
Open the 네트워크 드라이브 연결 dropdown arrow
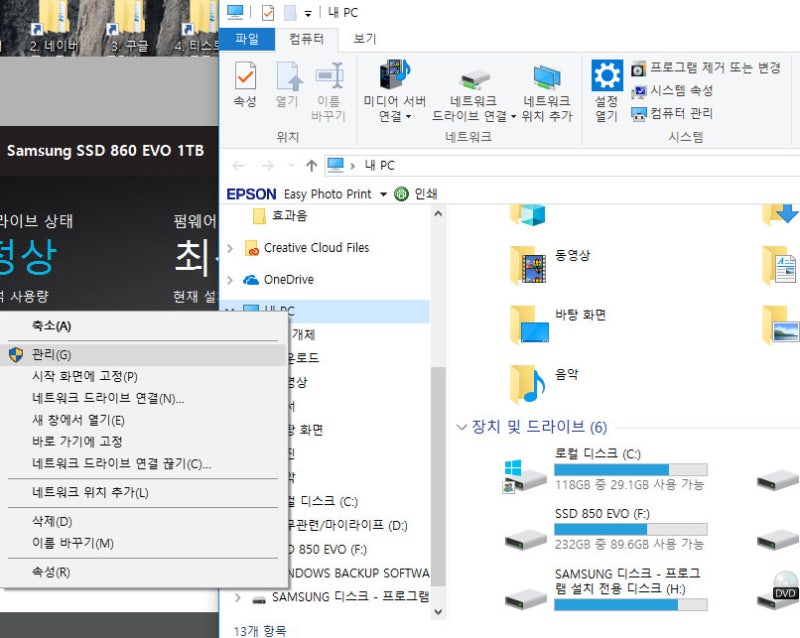point(513,117)
